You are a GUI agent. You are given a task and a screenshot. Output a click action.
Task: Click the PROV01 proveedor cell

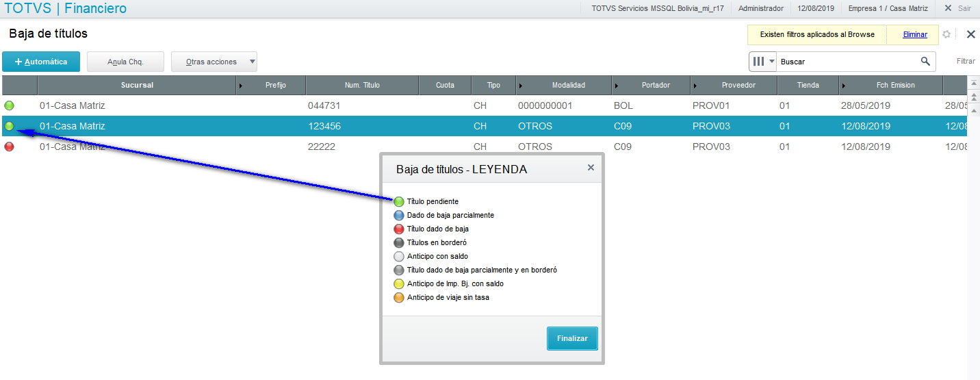pos(711,105)
